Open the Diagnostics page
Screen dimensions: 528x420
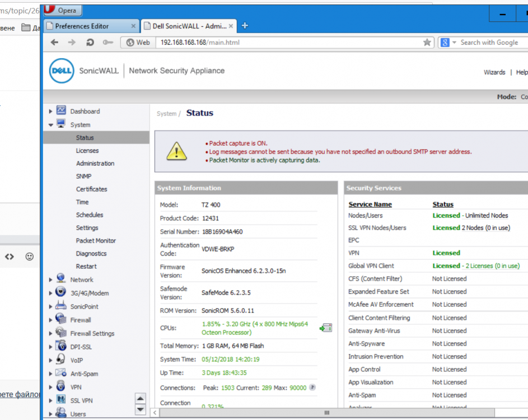pyautogui.click(x=91, y=253)
